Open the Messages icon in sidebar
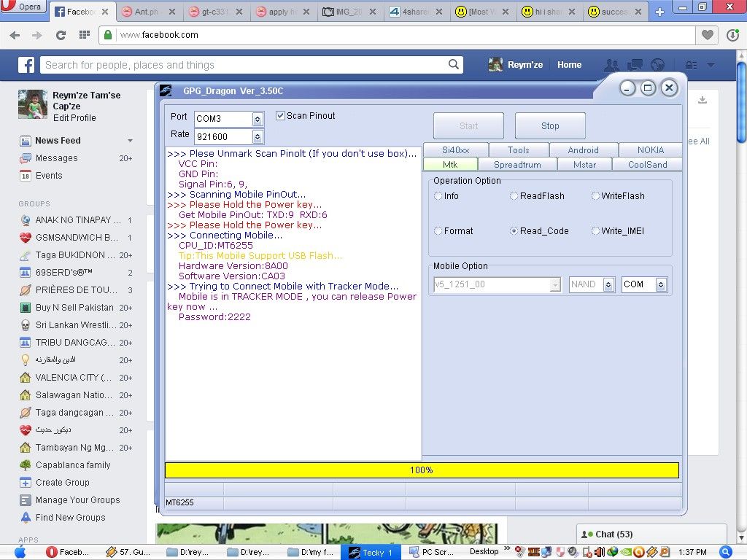This screenshot has width=747, height=560. [26, 158]
